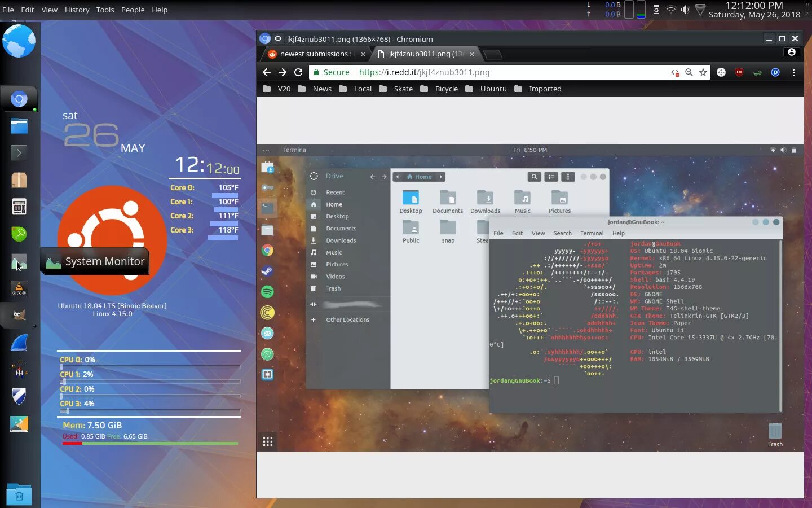Click the volume speaker tray icon

[685, 10]
